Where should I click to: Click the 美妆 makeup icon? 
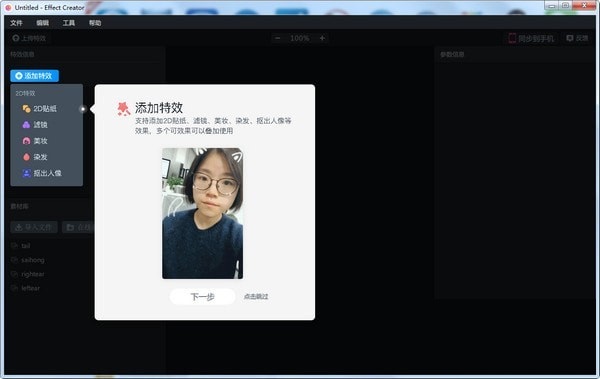[26, 141]
